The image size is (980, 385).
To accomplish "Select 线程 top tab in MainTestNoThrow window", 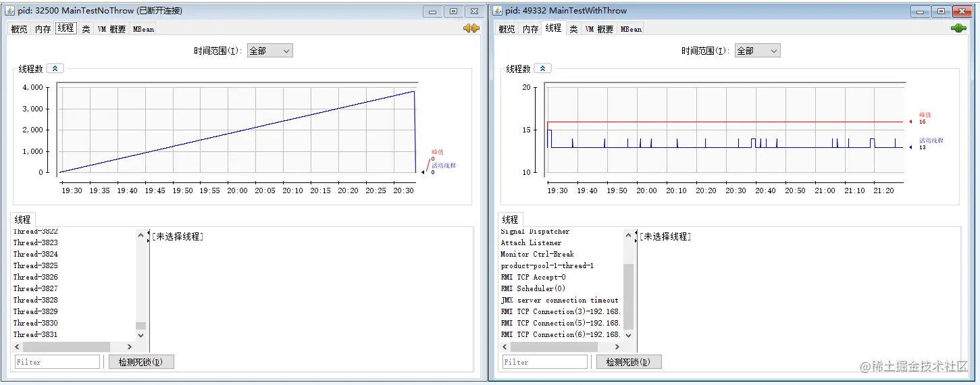I will click(x=66, y=28).
